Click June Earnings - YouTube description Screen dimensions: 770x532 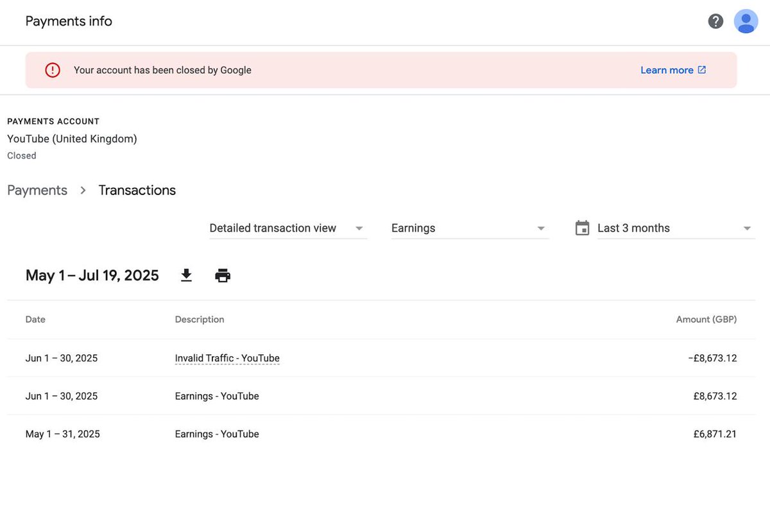pos(217,396)
